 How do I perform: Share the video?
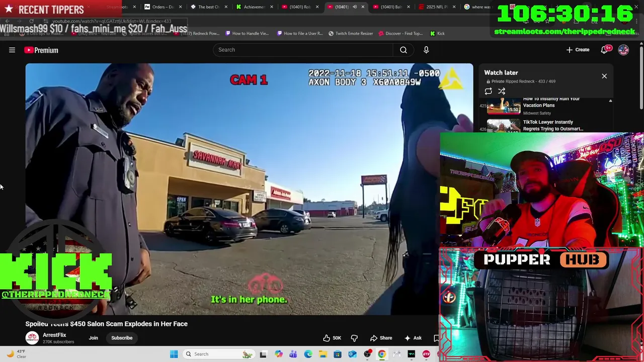(x=381, y=338)
